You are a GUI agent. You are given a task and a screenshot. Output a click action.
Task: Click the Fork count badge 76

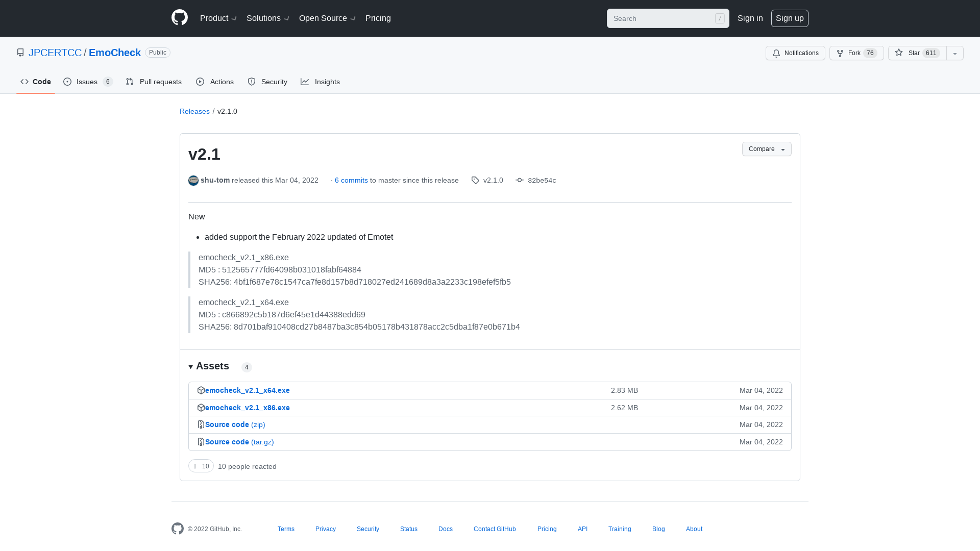[870, 53]
